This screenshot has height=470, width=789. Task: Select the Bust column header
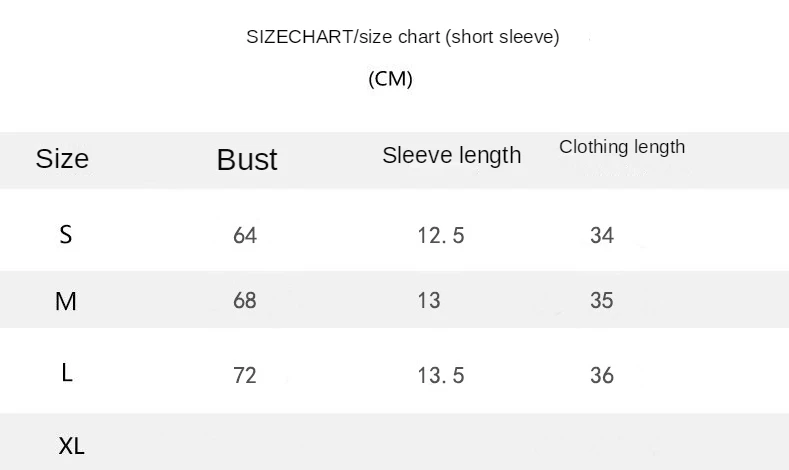pos(247,159)
